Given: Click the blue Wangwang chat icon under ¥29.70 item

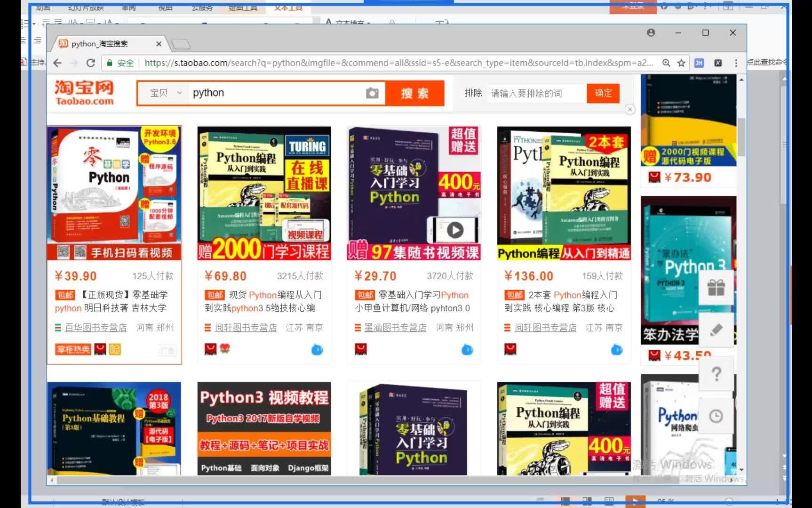Looking at the screenshot, I should pyautogui.click(x=467, y=350).
